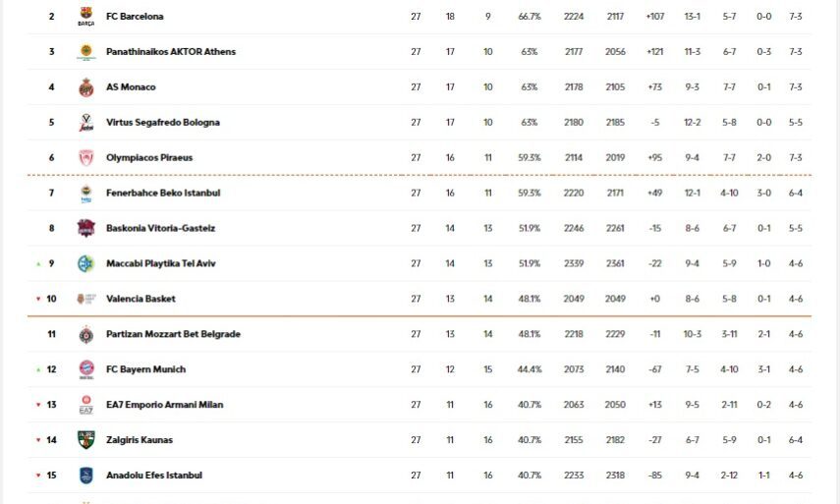Click the Valencia Basket small crest
Image resolution: width=840 pixels, height=504 pixels.
[86, 299]
